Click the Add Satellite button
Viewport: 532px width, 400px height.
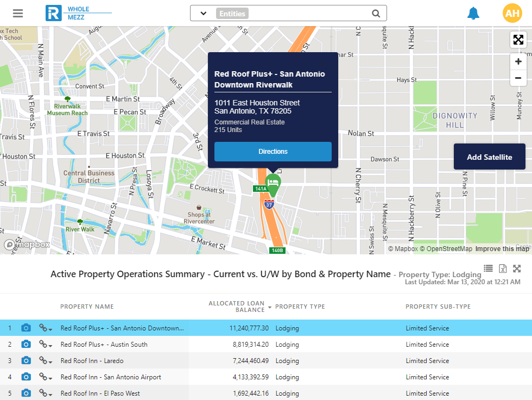pyautogui.click(x=490, y=157)
